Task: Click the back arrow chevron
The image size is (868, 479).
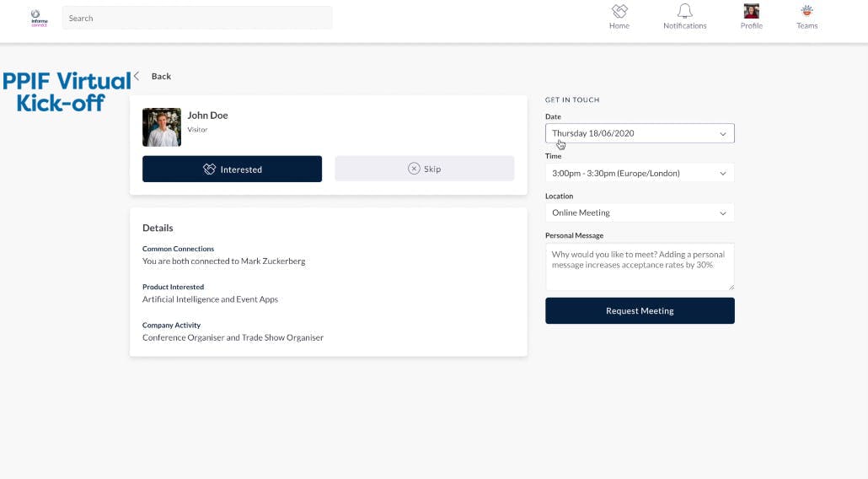Action: (137, 76)
